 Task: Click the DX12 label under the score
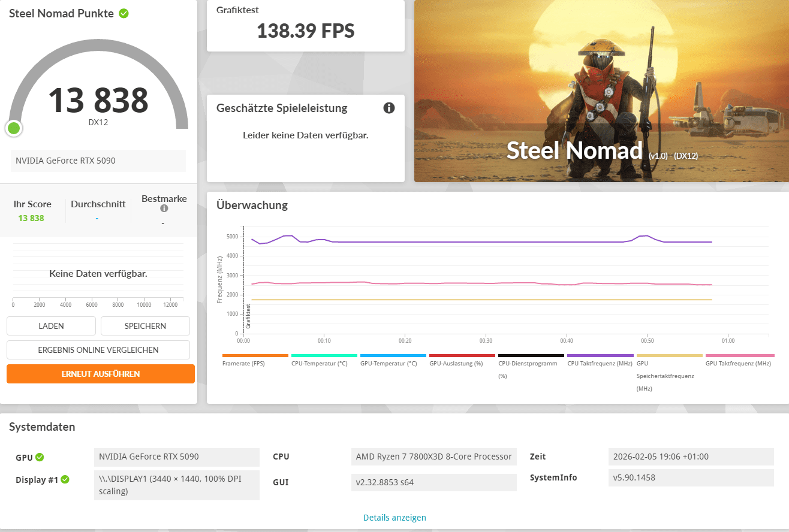pos(98,122)
